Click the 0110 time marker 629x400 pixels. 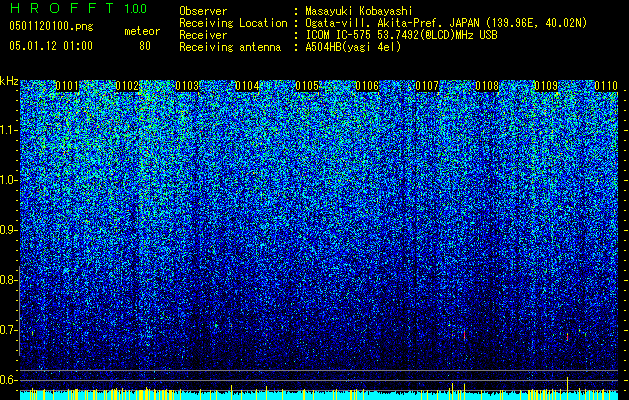(x=606, y=86)
